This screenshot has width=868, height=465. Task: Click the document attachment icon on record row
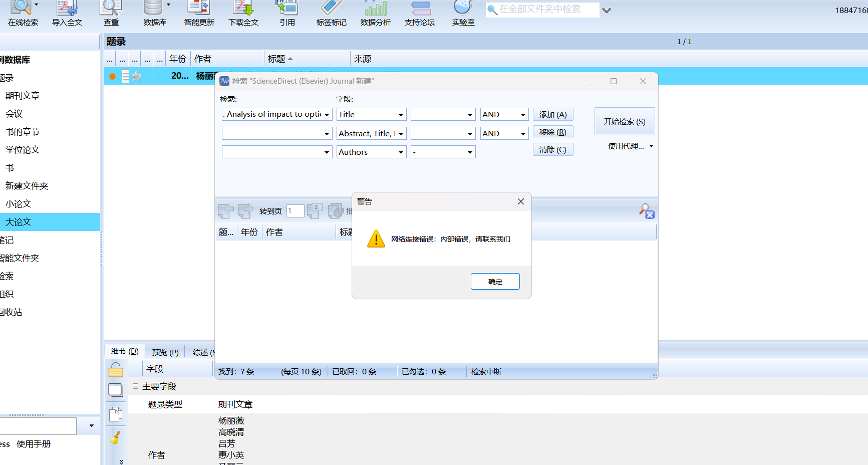125,76
